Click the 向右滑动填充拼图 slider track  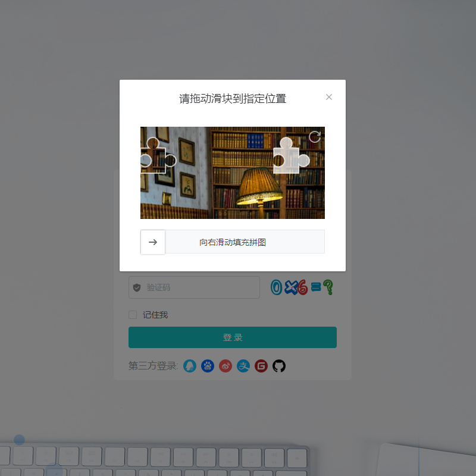click(233, 242)
